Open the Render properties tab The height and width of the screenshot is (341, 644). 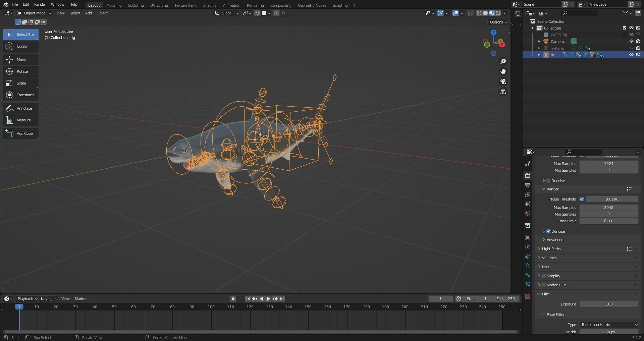pos(528,175)
